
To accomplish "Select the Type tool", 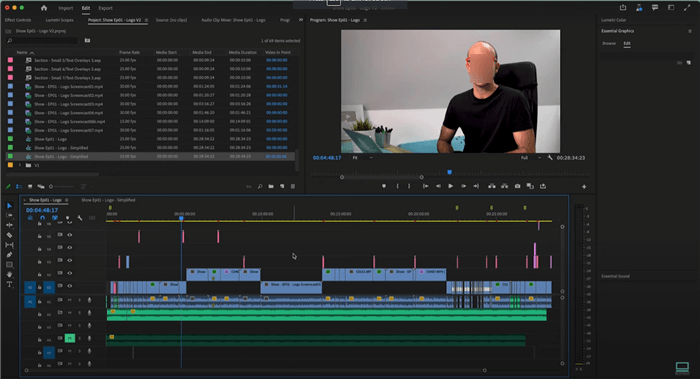I will click(x=9, y=284).
